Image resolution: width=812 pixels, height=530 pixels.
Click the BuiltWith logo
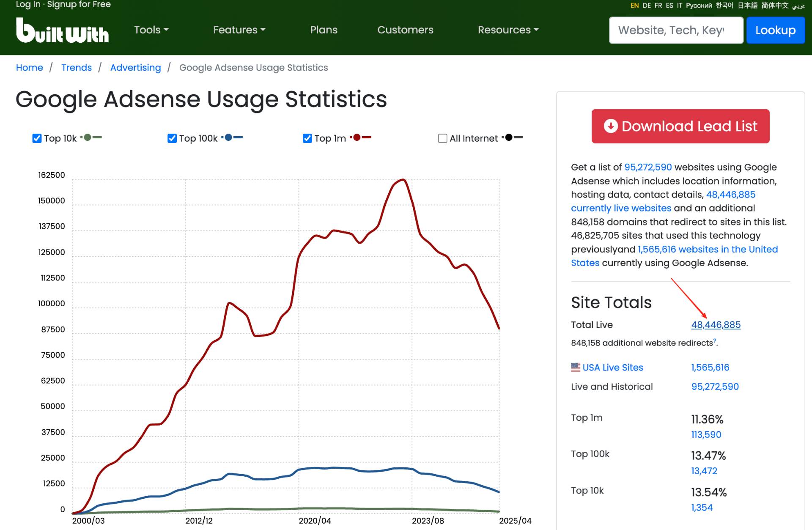tap(62, 30)
